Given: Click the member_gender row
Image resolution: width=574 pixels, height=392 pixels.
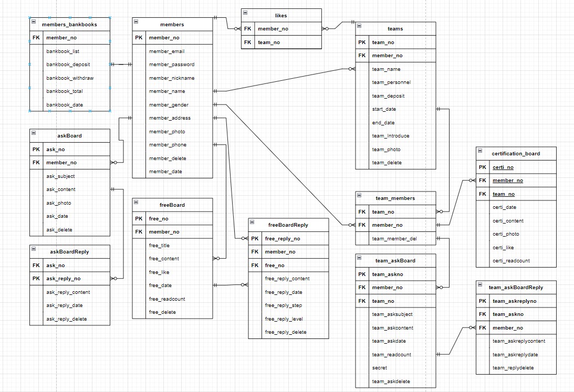Looking at the screenshot, I should tap(172, 104).
